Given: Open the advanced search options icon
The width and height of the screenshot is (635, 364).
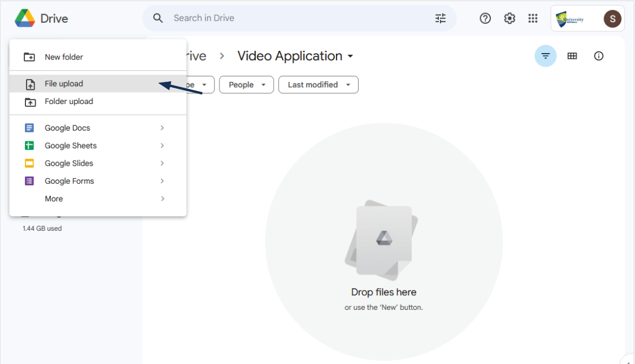Looking at the screenshot, I should click(440, 18).
